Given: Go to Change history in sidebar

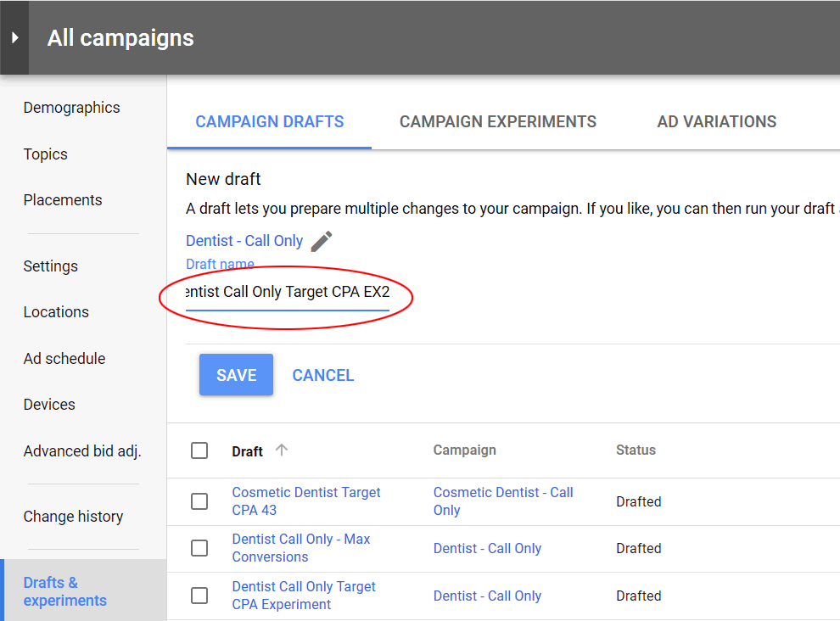Looking at the screenshot, I should pyautogui.click(x=73, y=517).
